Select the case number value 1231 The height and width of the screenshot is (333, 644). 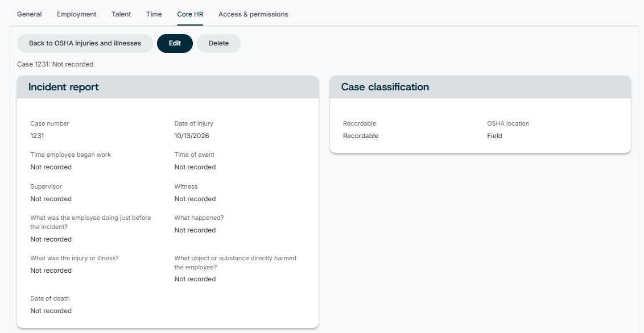click(x=37, y=136)
